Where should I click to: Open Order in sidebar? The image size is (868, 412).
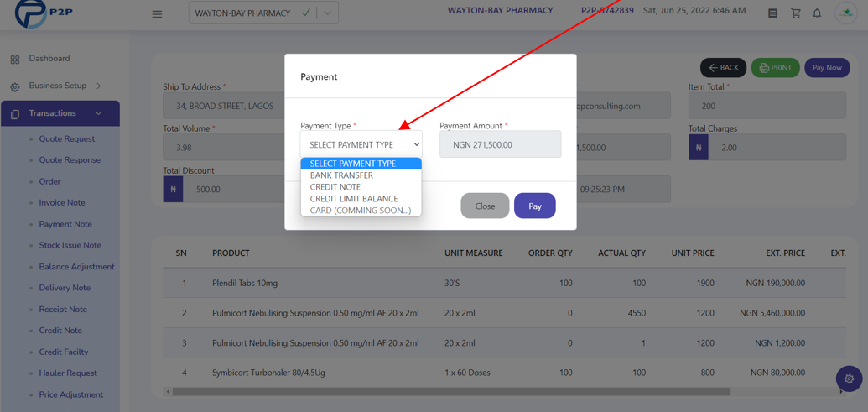pos(49,181)
